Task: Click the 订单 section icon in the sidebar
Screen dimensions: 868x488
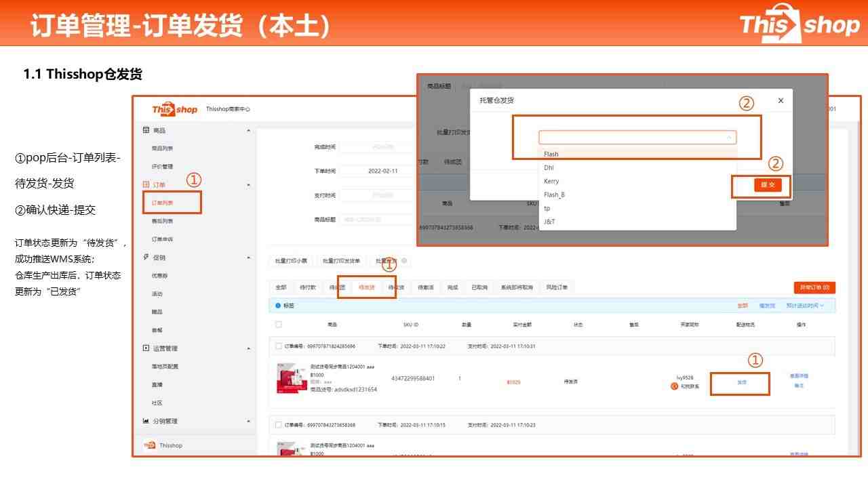Action: coord(146,184)
